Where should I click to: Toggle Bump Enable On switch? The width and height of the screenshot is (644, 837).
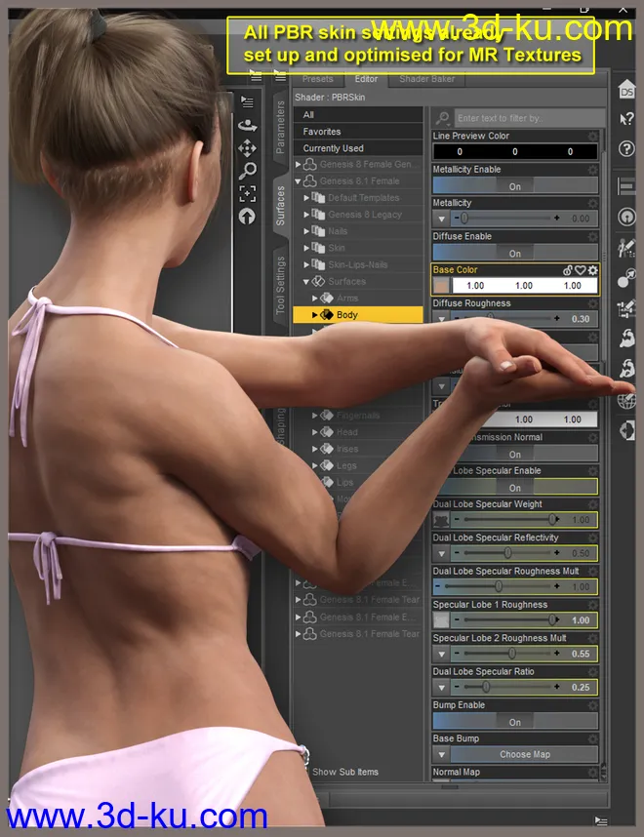515,722
